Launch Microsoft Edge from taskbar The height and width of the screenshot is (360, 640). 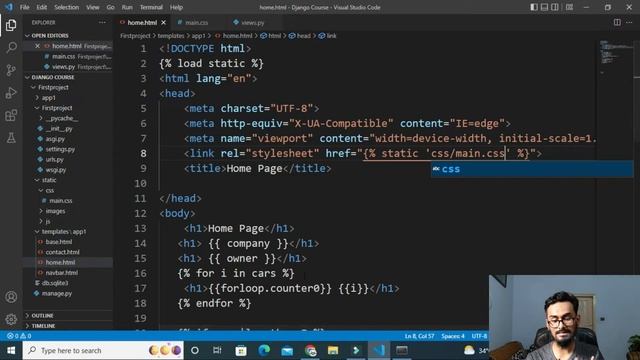tap(264, 350)
